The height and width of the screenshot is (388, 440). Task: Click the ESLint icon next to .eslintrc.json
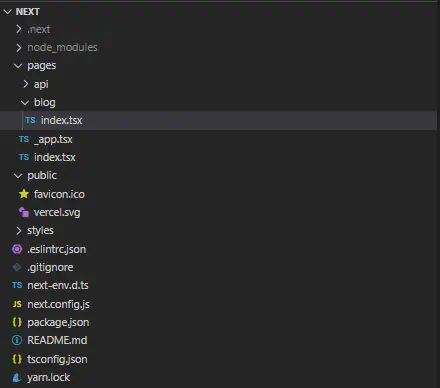pyautogui.click(x=17, y=249)
